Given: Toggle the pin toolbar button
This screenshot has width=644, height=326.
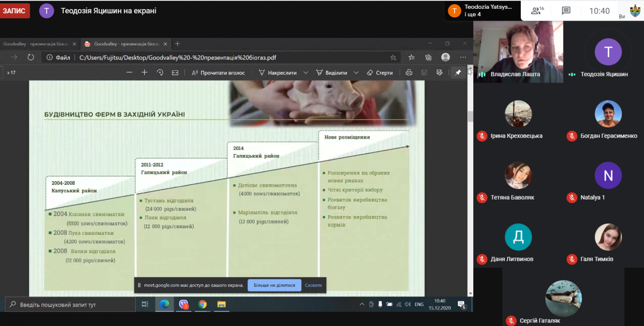Looking at the screenshot, I should click(x=458, y=73).
